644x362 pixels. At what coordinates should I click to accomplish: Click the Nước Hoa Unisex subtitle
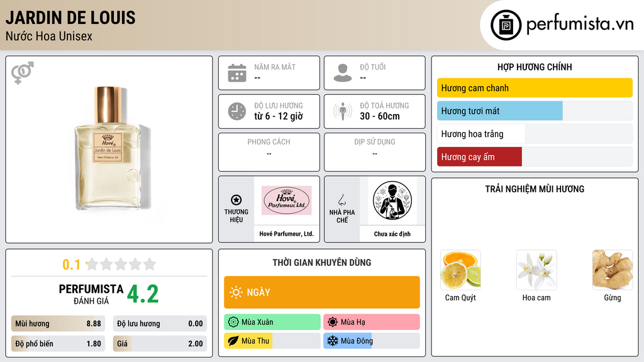point(49,36)
